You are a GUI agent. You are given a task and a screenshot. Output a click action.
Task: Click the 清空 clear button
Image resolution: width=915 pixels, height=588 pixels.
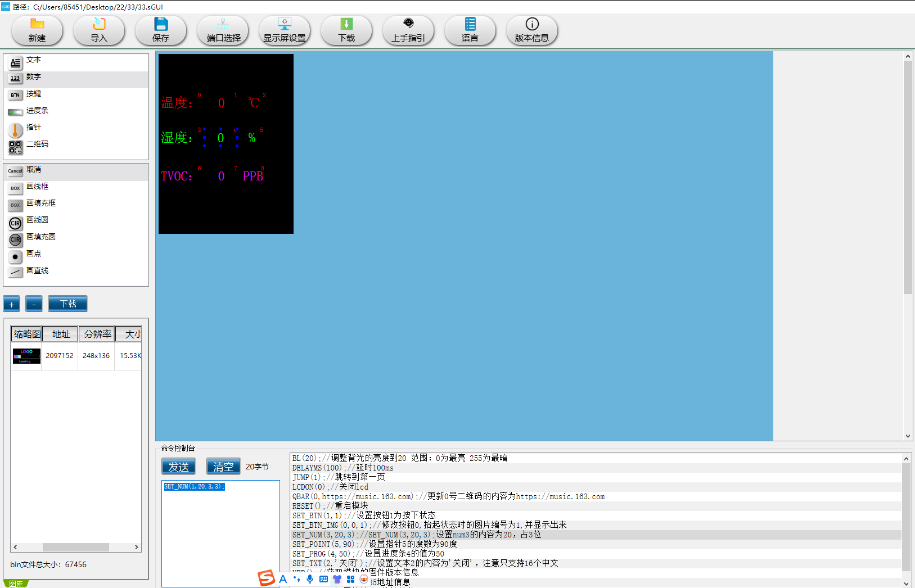(x=223, y=467)
